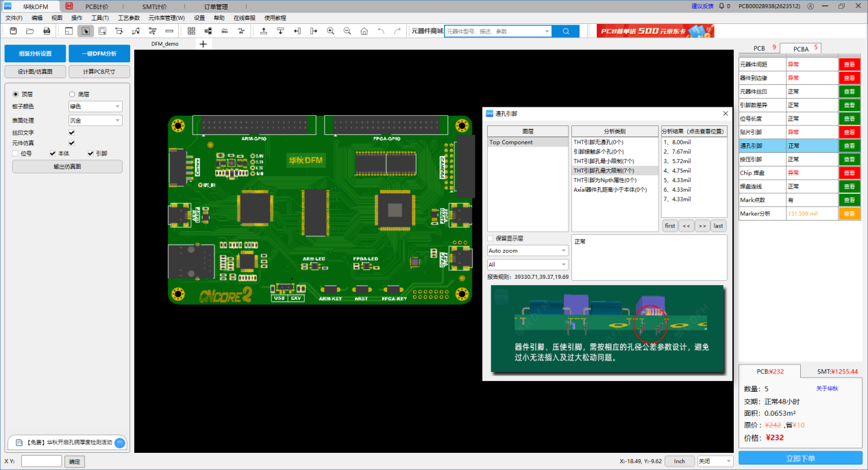Click the component search magnifier button
Image resolution: width=868 pixels, height=470 pixels.
click(566, 31)
